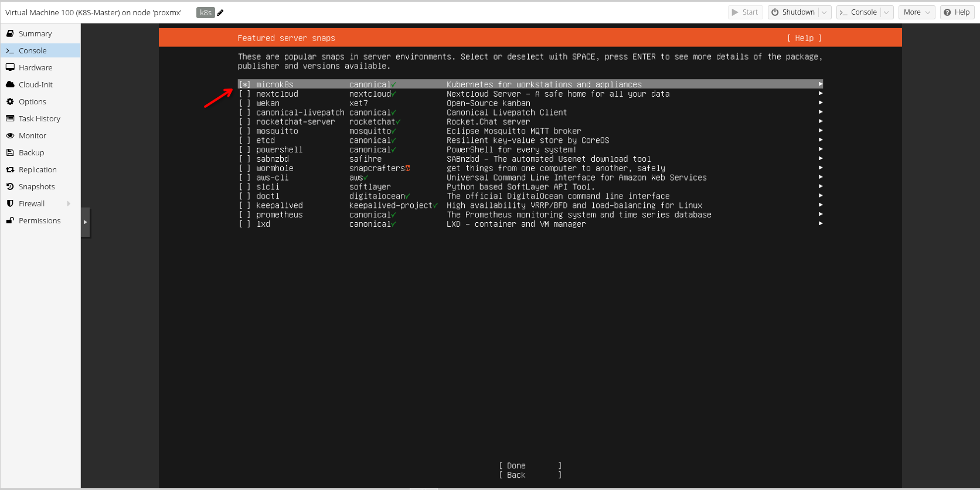This screenshot has width=980, height=490.
Task: Select the doctl snap row
Action: point(530,196)
